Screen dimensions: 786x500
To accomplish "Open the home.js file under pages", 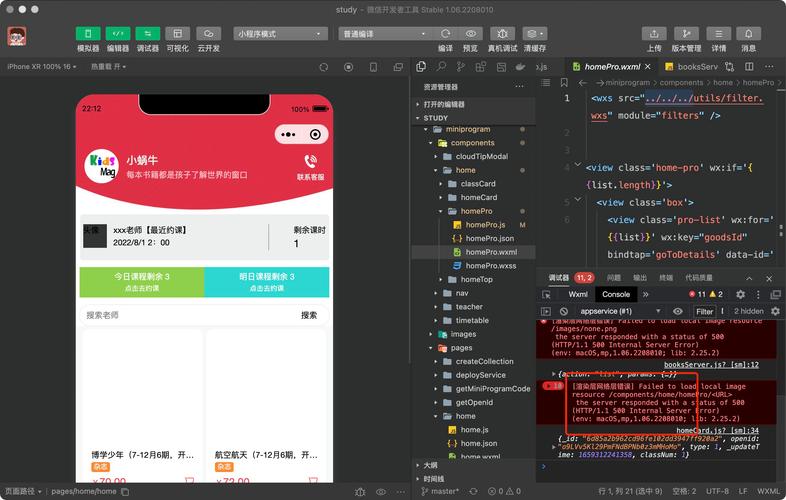I will [473, 429].
